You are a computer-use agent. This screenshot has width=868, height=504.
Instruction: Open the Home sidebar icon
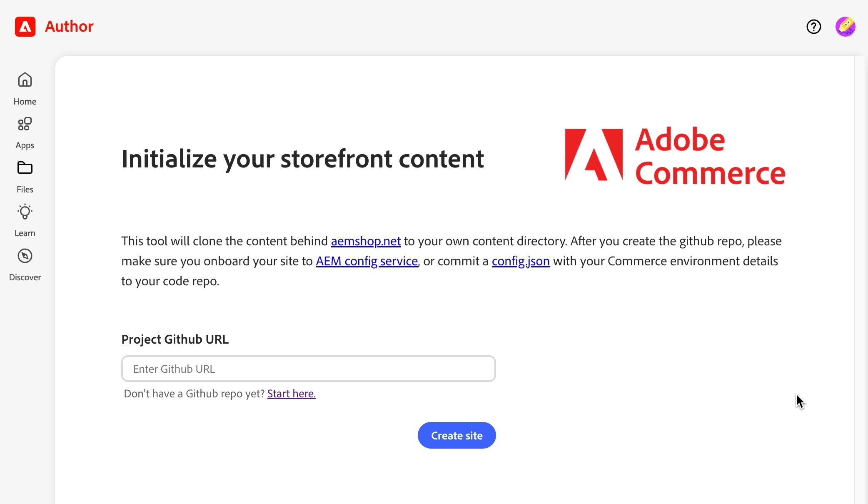[x=25, y=80]
